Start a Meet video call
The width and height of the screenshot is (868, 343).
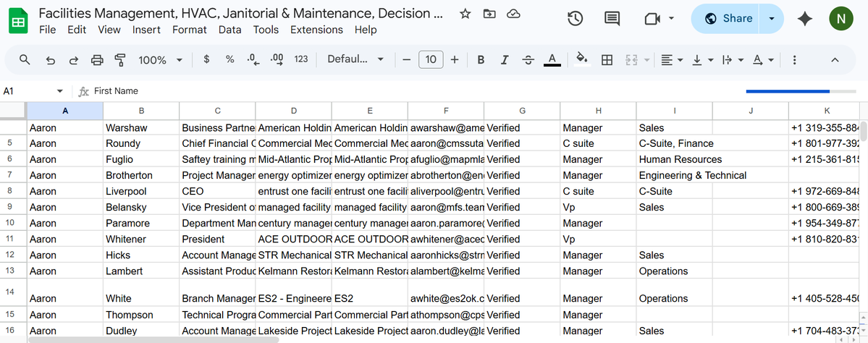653,19
